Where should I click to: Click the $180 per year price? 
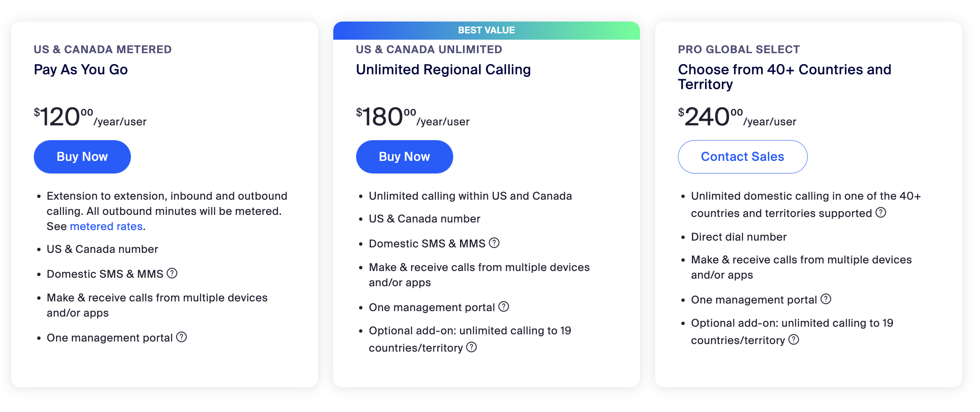point(413,117)
